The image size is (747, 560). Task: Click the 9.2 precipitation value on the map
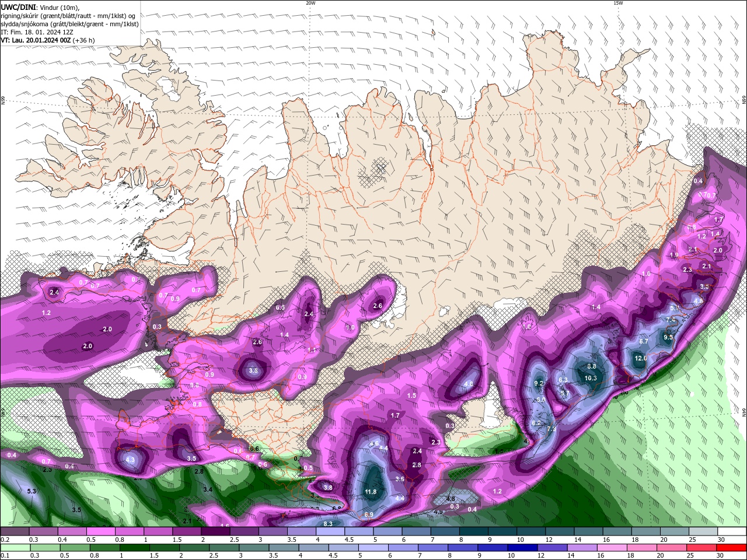tap(539, 383)
